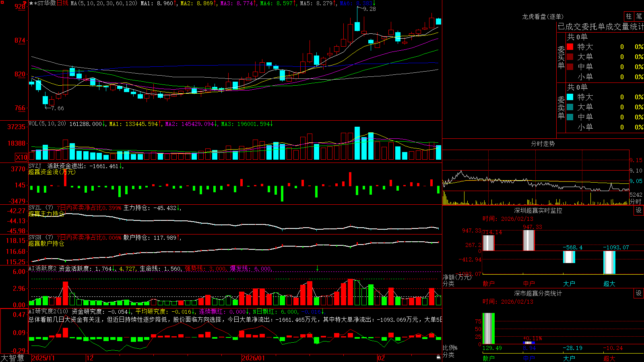The height and width of the screenshot is (362, 644).
Task: Switch order statistics to 笔 view
Action: pyautogui.click(x=639, y=16)
